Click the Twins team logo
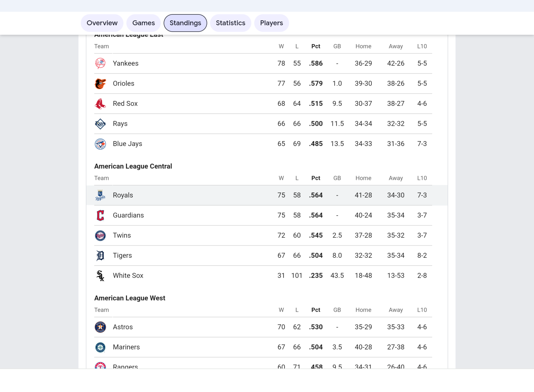534x392 pixels. [100, 236]
